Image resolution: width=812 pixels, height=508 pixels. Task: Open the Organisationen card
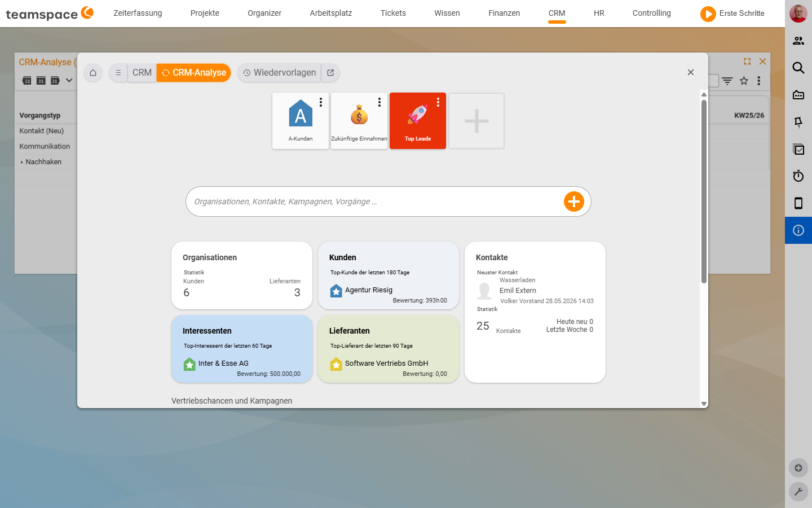[242, 275]
